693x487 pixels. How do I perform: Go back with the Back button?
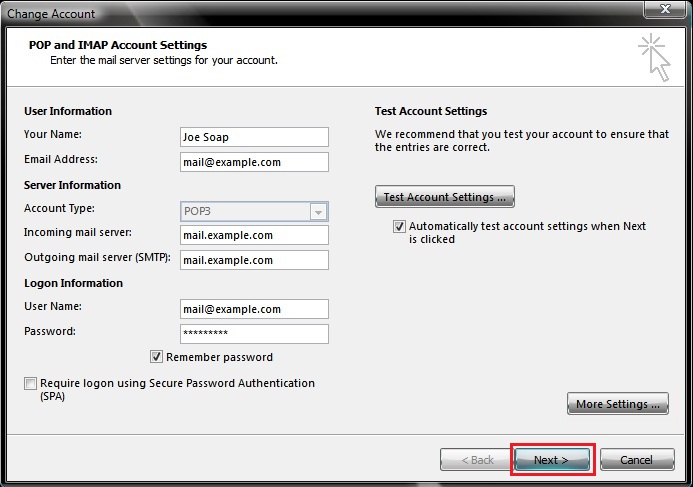click(476, 460)
